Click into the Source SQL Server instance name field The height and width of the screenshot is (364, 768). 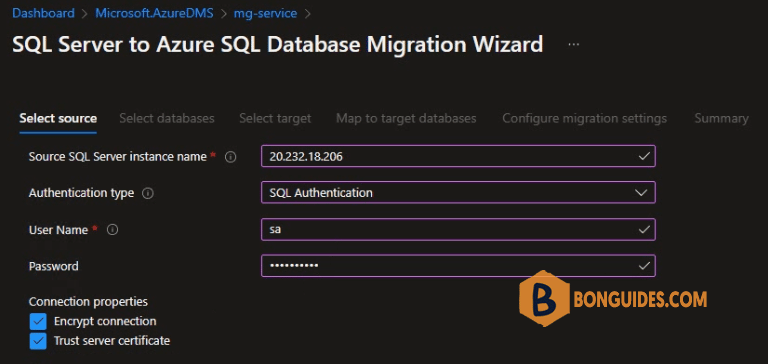tap(458, 156)
